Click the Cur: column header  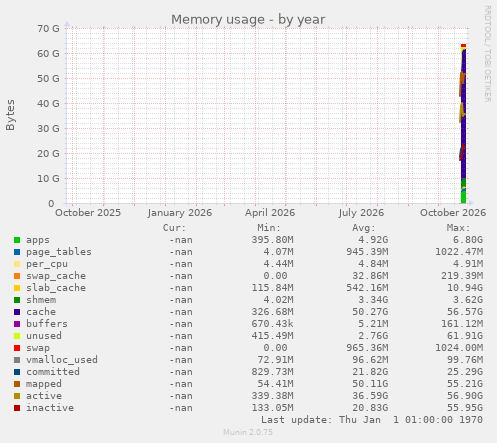(174, 228)
